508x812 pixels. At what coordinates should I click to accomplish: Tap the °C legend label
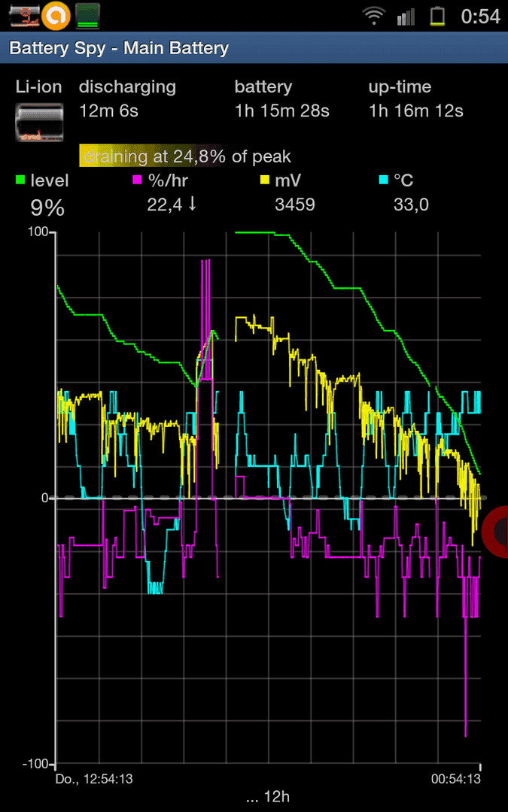403,180
